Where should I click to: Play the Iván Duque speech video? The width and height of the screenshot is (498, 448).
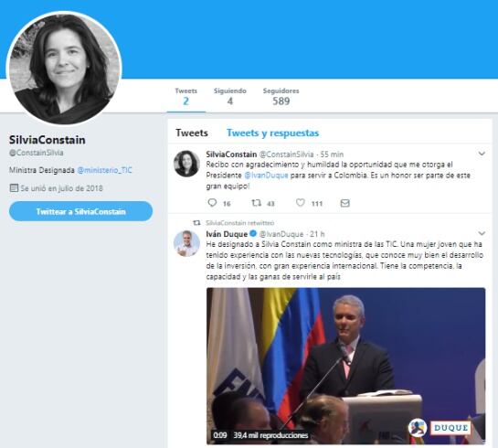point(345,366)
